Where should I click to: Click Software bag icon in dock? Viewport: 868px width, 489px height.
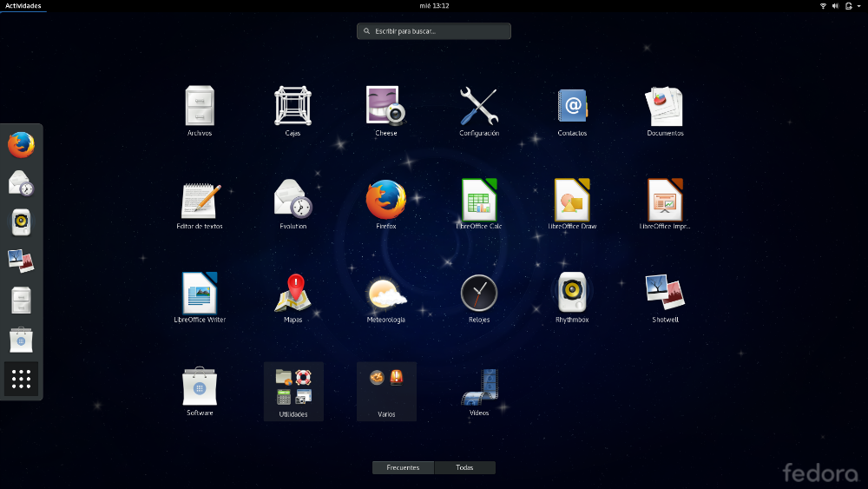coord(21,340)
